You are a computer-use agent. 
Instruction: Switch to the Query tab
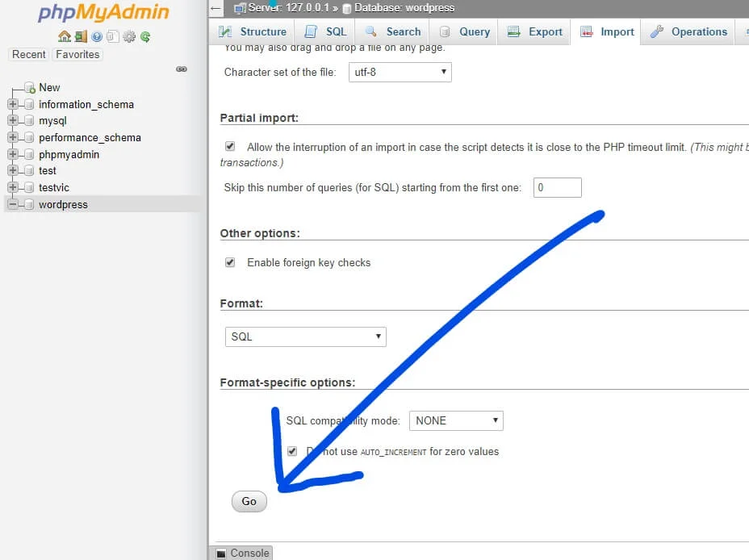pyautogui.click(x=464, y=31)
